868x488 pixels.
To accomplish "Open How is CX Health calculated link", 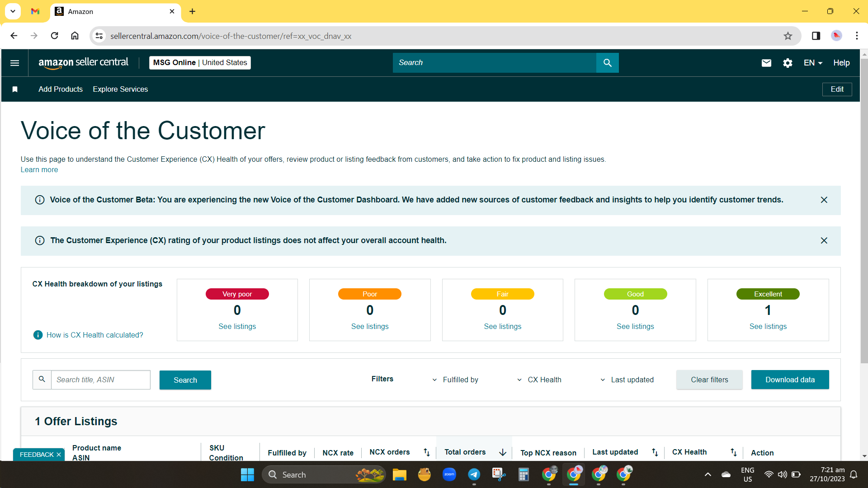I will (x=94, y=335).
